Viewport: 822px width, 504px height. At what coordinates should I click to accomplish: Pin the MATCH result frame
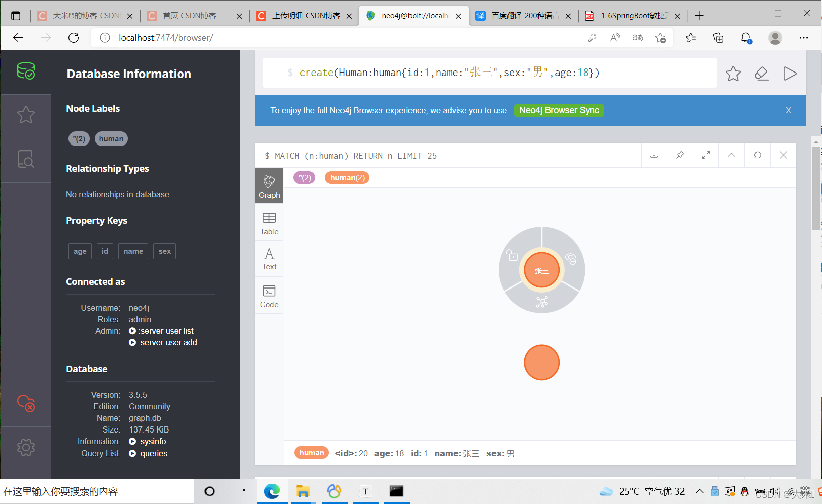680,155
